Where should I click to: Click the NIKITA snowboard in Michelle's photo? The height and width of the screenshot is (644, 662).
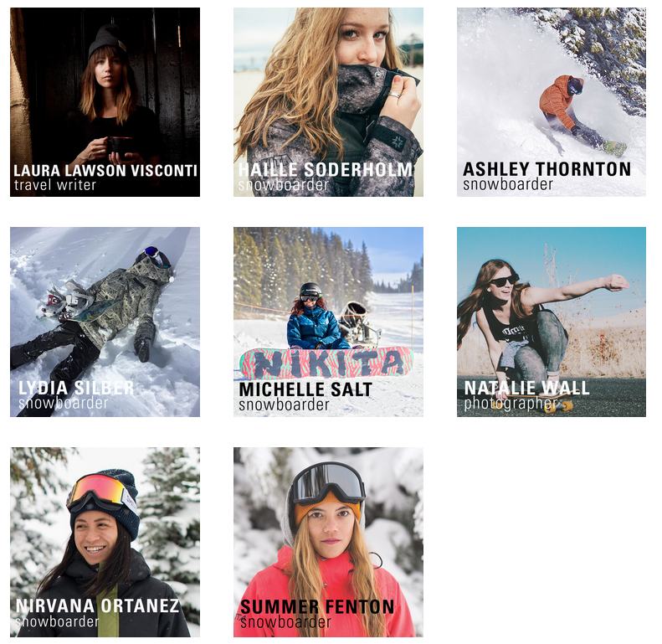coord(326,363)
